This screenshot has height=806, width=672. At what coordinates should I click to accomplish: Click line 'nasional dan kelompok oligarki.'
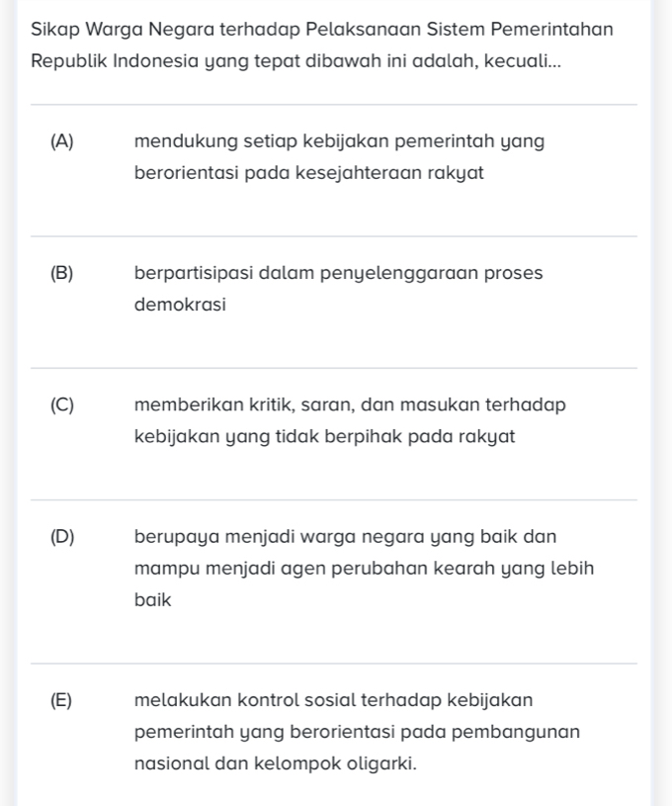click(275, 763)
